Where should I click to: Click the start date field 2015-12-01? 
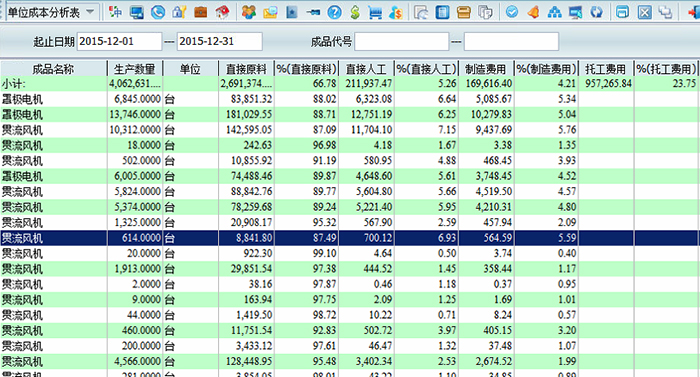click(120, 42)
